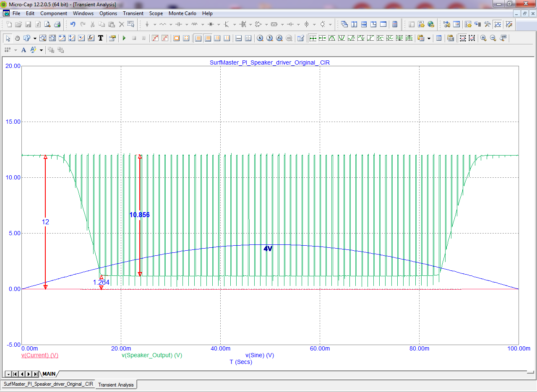Toggle the Horizontal Axis Grids icon
537x392 pixels.
tap(198, 38)
